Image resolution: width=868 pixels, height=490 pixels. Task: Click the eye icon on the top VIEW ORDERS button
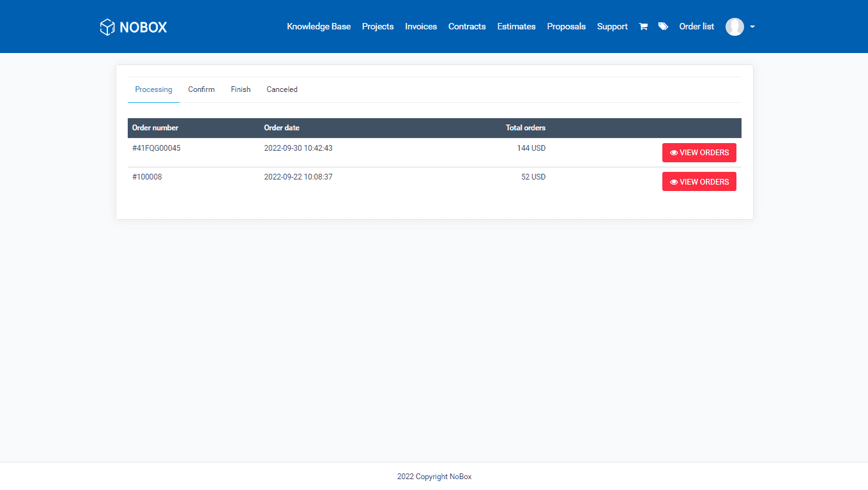click(x=673, y=153)
